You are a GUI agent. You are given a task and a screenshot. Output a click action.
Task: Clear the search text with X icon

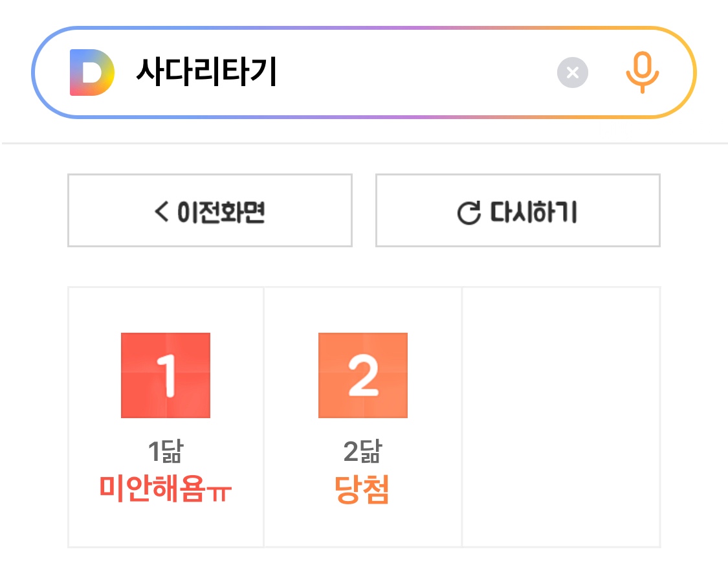coord(572,72)
